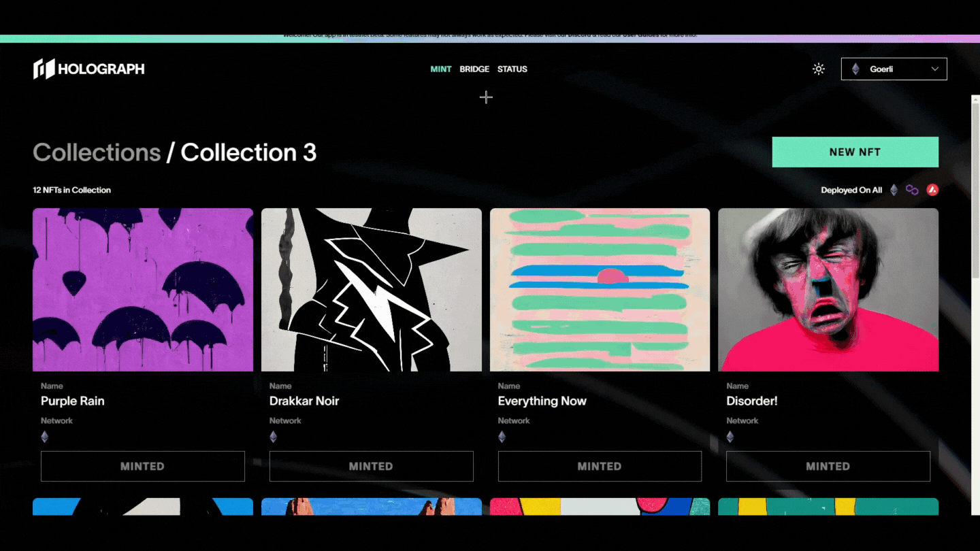Click the Polygon icon beside Deployed On All
The width and height of the screenshot is (980, 551).
(x=912, y=190)
